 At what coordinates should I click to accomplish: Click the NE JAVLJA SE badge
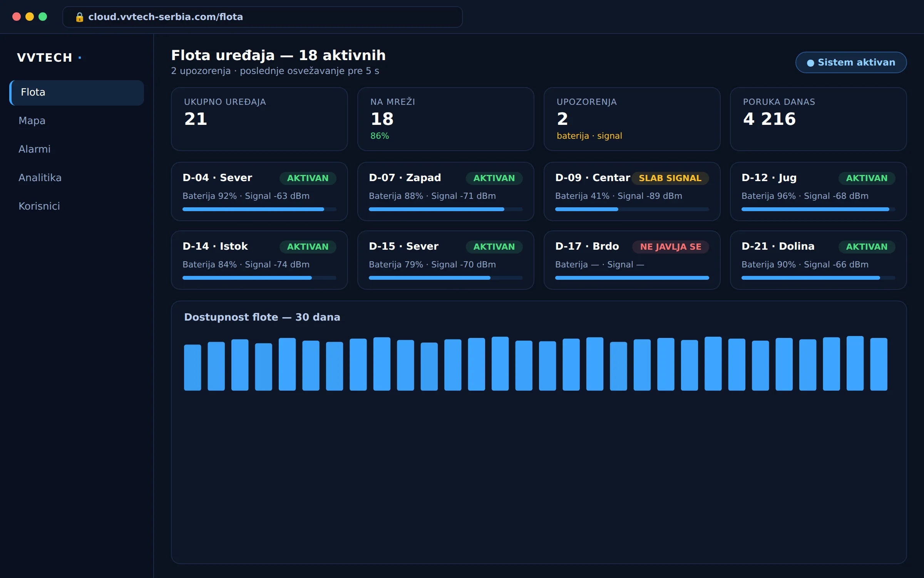[671, 247]
